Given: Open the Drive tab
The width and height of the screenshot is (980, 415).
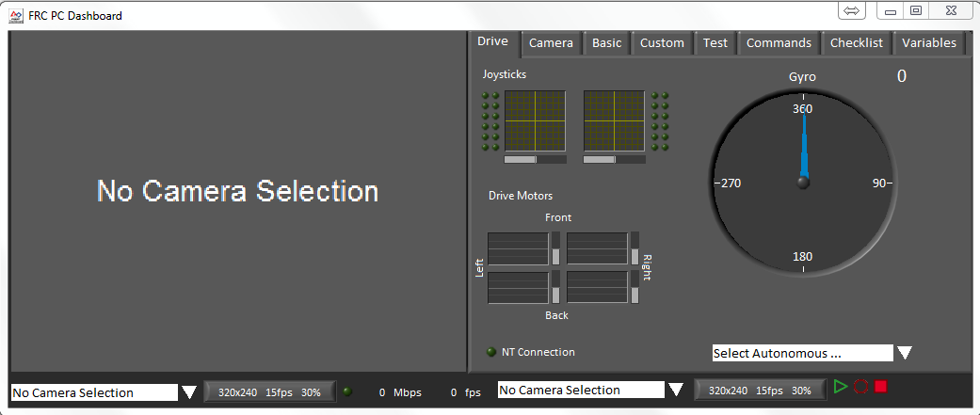Looking at the screenshot, I should pos(492,41).
